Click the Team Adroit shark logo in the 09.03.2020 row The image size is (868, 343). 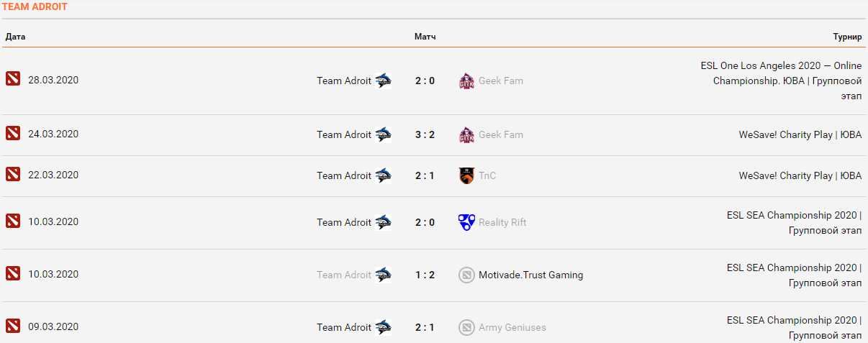coord(383,327)
